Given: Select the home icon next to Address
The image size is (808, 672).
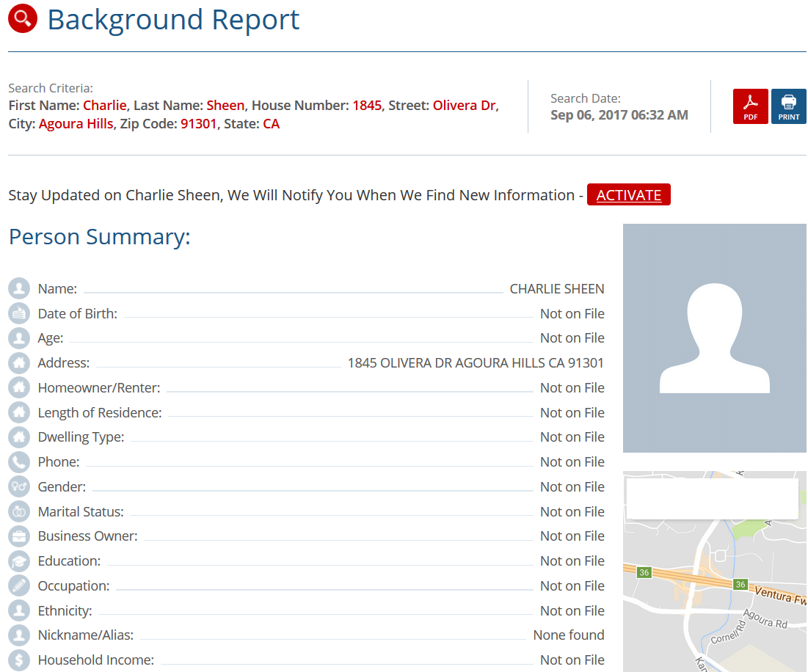Looking at the screenshot, I should tap(19, 362).
